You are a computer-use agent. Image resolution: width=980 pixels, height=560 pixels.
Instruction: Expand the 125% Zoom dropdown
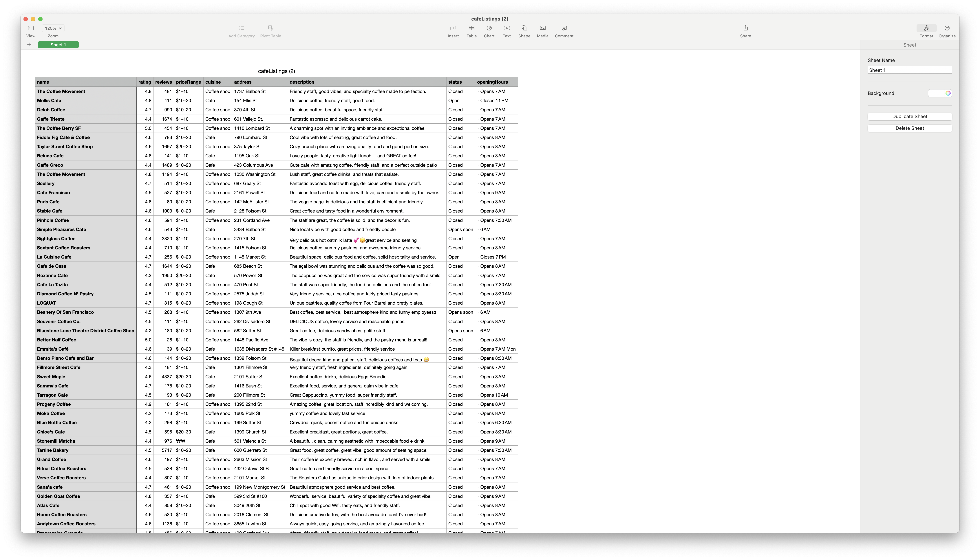(x=53, y=28)
